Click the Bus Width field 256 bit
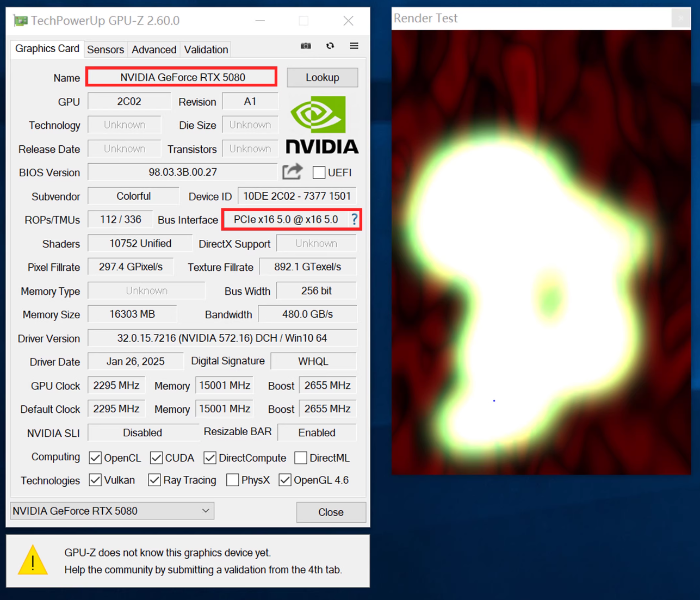This screenshot has width=700, height=600. 317,291
